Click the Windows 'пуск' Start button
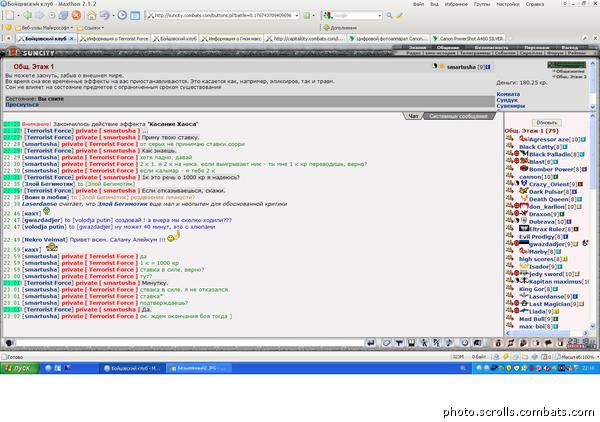The image size is (600, 422). 20,368
